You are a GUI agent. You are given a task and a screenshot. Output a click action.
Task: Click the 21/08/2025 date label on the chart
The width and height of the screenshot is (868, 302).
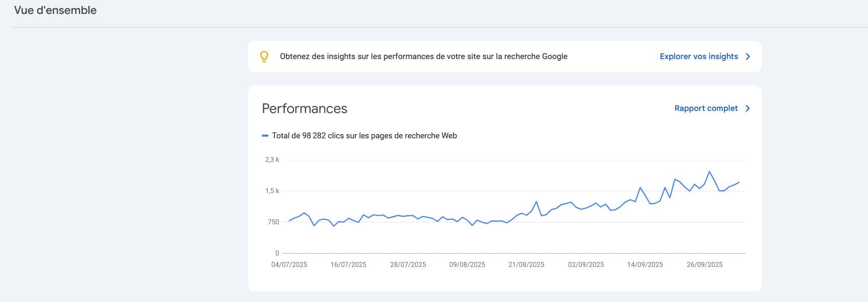(x=526, y=265)
